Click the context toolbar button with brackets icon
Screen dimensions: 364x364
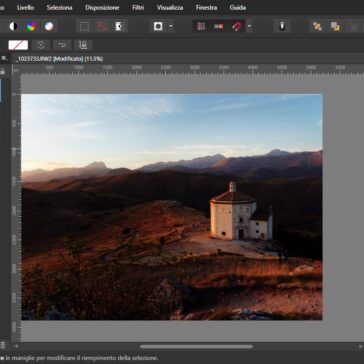pyautogui.click(x=41, y=45)
